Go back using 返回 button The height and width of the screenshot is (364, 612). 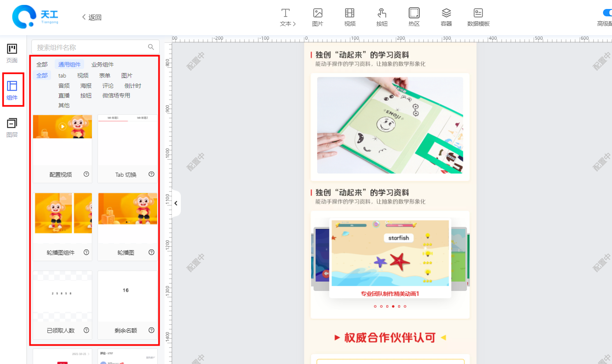pos(92,17)
